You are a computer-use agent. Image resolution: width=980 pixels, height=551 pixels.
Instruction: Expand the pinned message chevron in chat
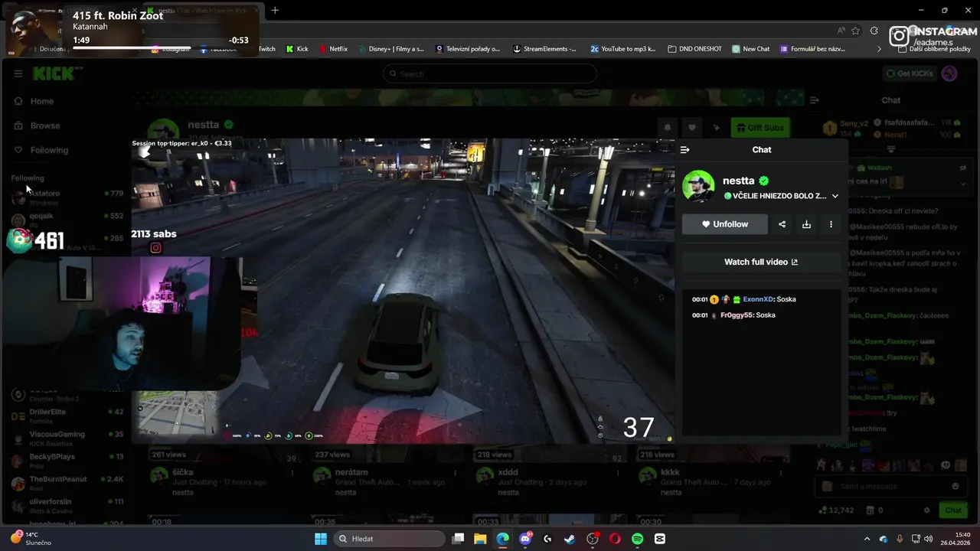(963, 184)
